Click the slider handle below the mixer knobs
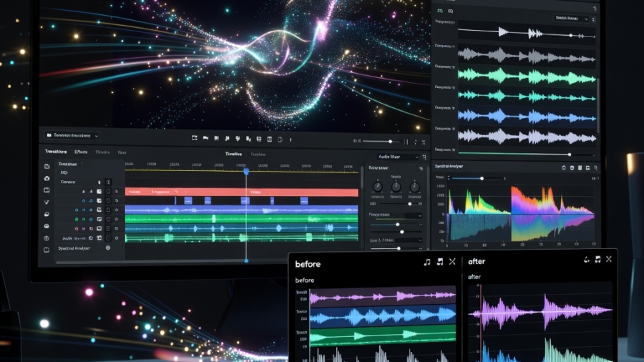Viewport: 644px width, 362px height. coord(409,204)
